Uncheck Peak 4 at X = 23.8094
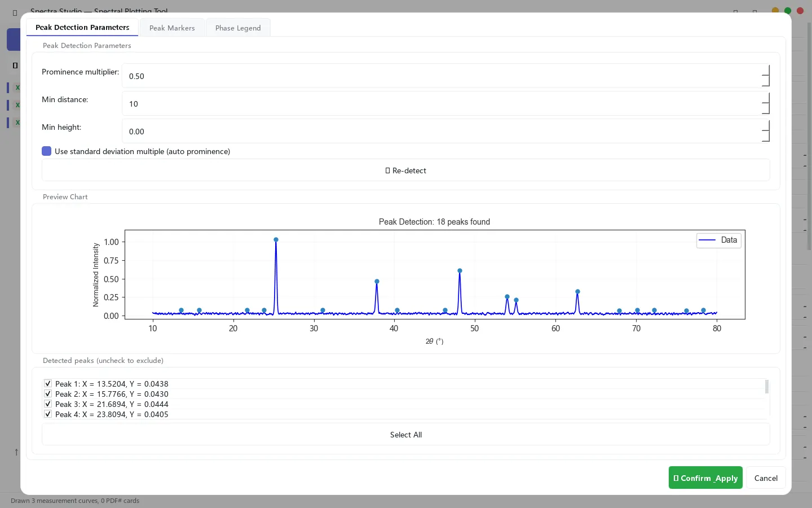The height and width of the screenshot is (508, 812). click(48, 414)
